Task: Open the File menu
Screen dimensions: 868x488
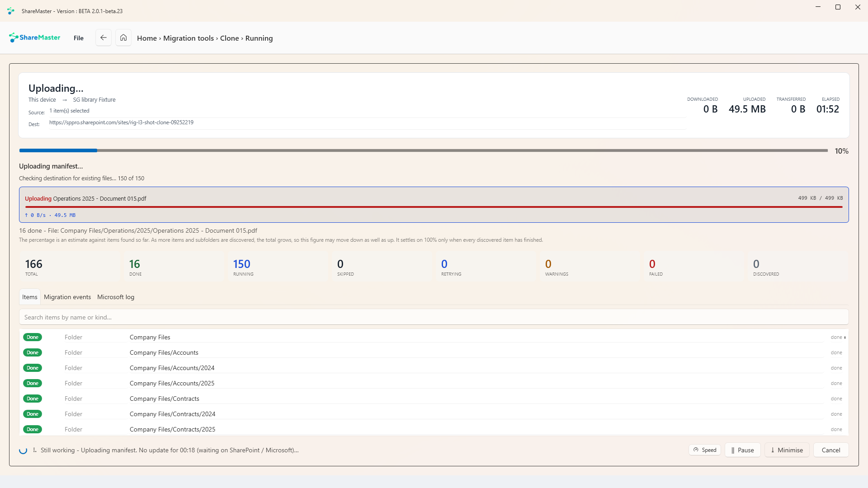Action: coord(79,38)
